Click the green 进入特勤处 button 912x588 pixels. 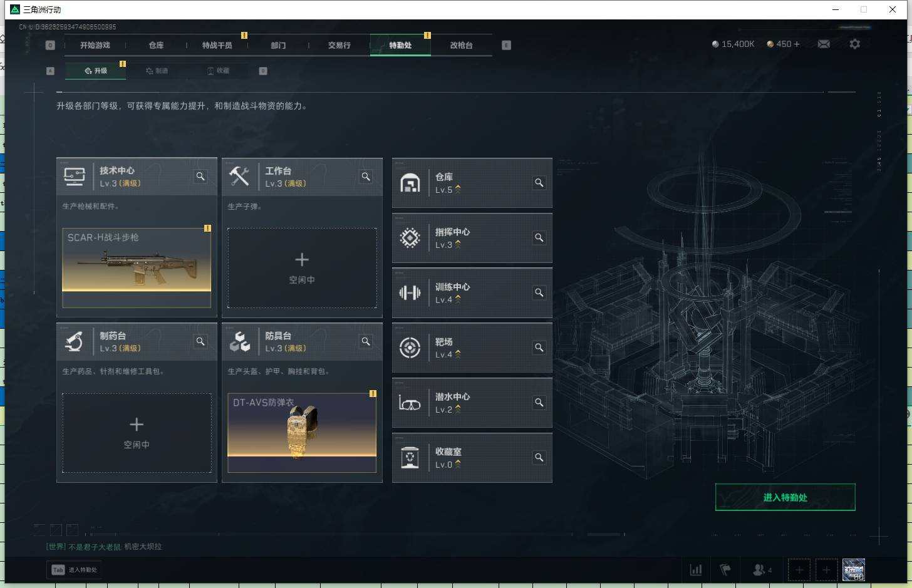(x=785, y=497)
